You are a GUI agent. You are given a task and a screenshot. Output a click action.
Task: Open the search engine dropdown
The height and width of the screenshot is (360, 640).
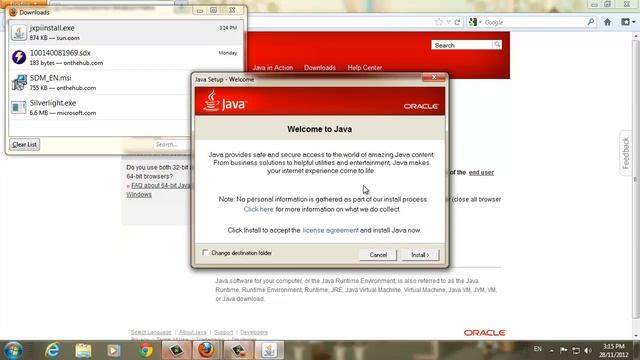tap(475, 22)
